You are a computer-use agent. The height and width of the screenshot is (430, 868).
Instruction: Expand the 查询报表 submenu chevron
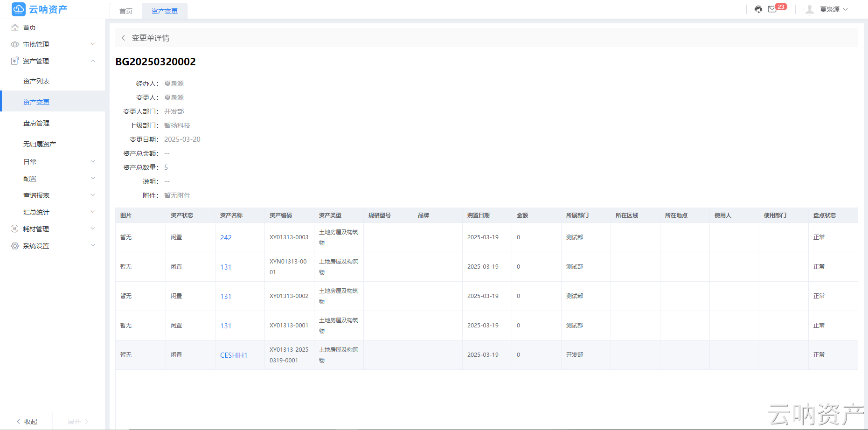pos(93,195)
